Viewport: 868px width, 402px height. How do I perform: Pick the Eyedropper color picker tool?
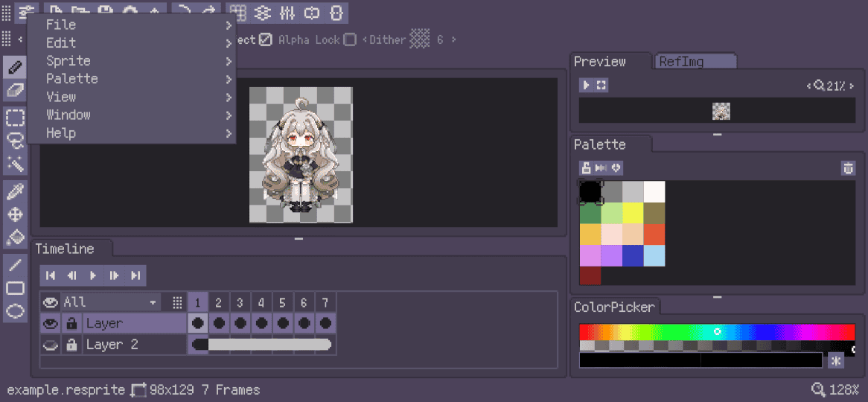coord(15,192)
